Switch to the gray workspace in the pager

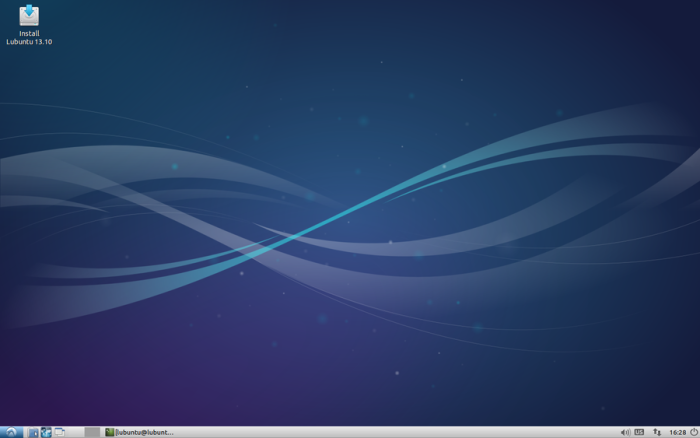pos(92,432)
